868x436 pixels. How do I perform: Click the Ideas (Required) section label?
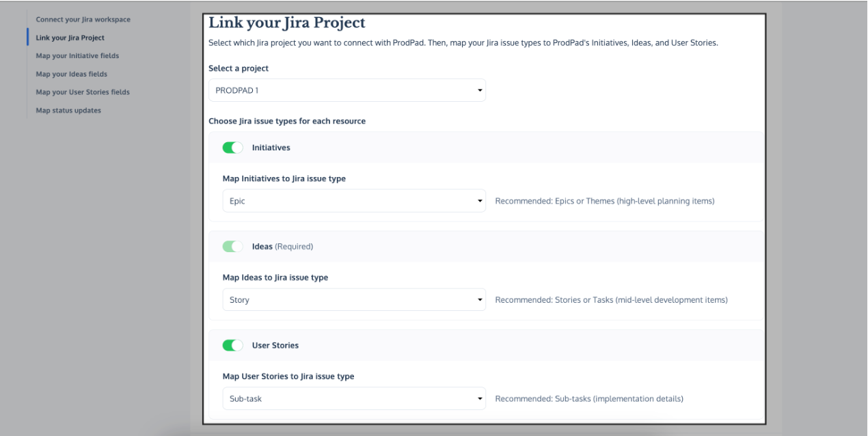tap(282, 247)
